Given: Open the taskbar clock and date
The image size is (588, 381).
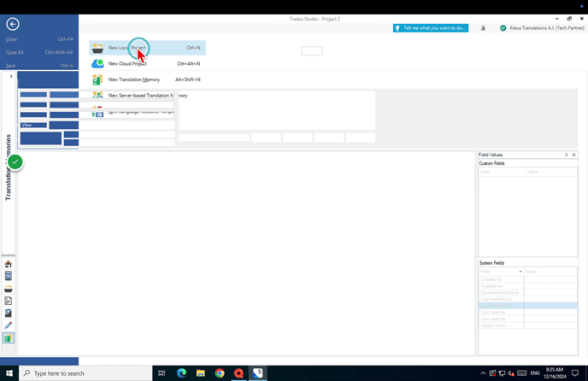Looking at the screenshot, I should tap(555, 373).
